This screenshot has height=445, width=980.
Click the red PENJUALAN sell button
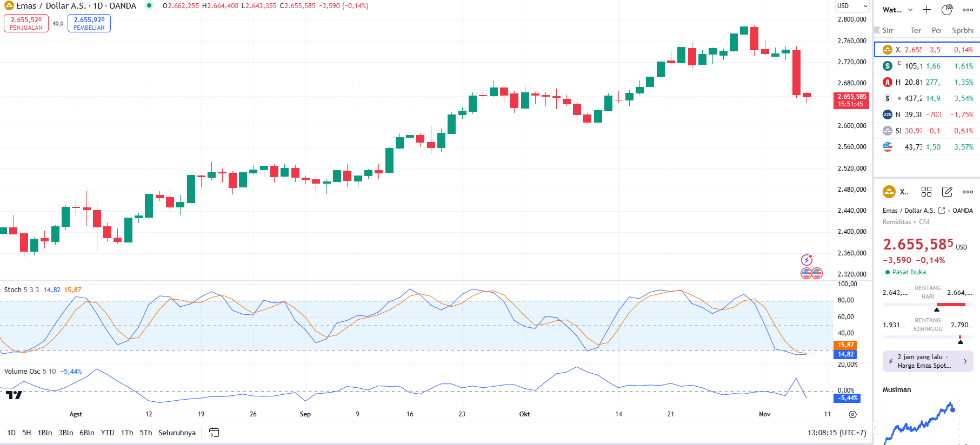(x=26, y=23)
